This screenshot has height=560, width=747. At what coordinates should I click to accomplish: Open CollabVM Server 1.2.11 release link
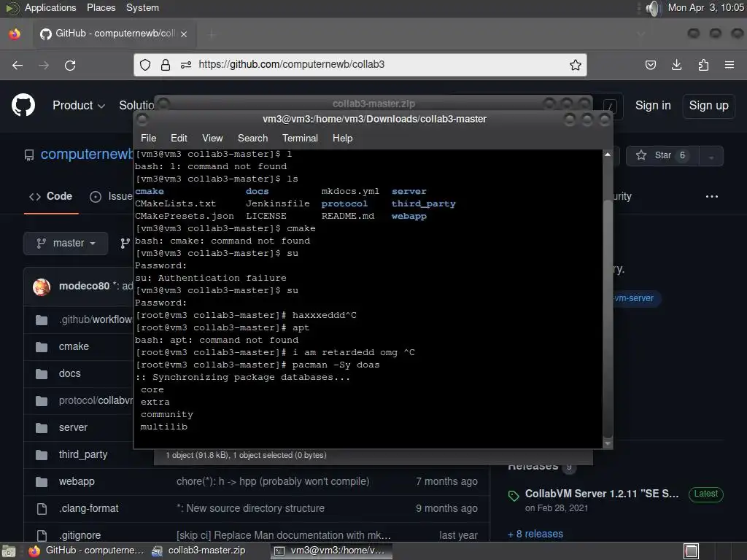[602, 494]
